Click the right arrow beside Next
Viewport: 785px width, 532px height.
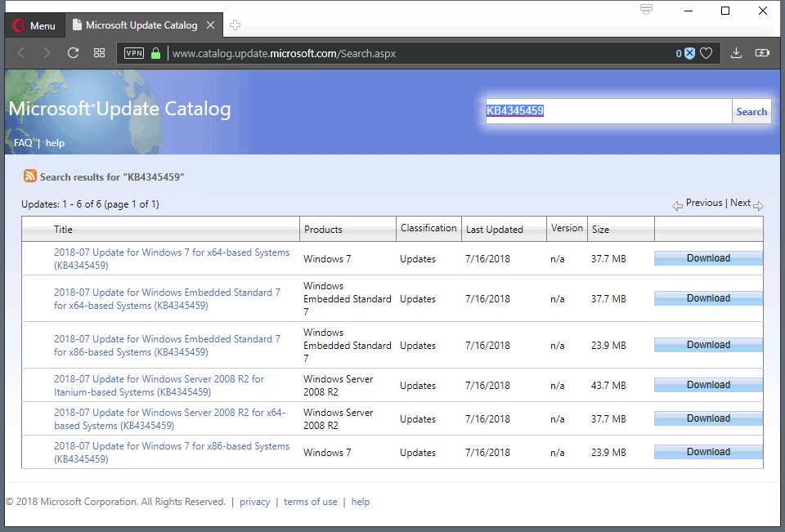coord(758,206)
